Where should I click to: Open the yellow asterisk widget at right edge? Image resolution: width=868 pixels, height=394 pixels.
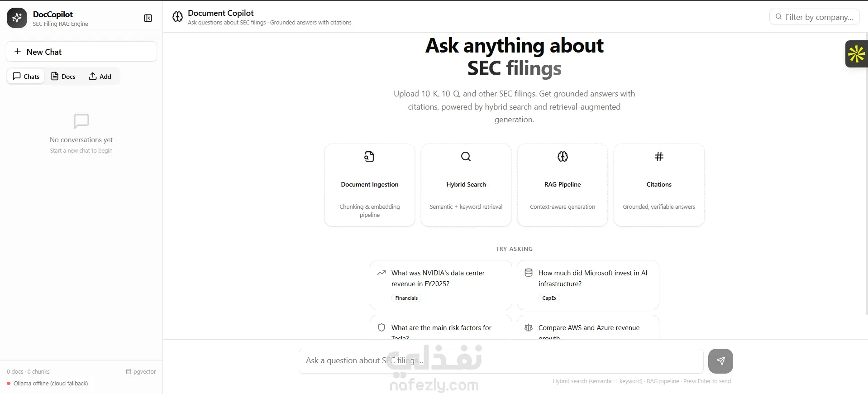(x=857, y=54)
